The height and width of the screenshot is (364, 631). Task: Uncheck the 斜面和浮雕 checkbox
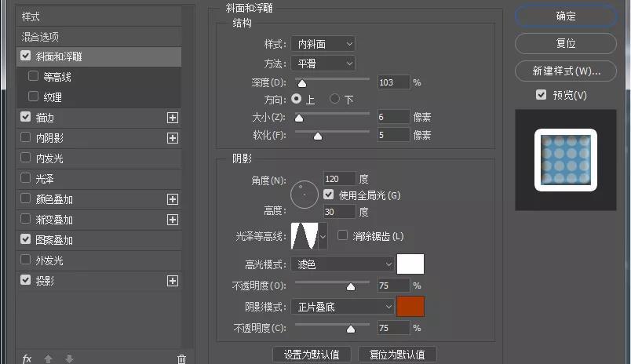(25, 56)
